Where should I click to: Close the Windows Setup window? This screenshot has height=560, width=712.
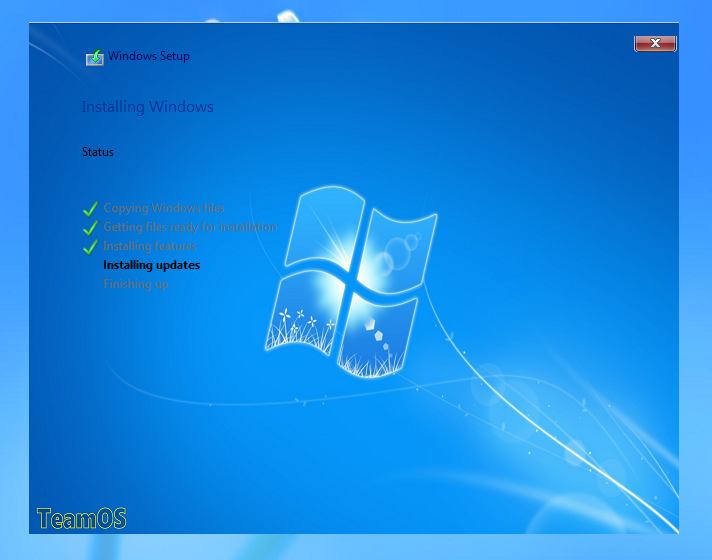pos(655,43)
